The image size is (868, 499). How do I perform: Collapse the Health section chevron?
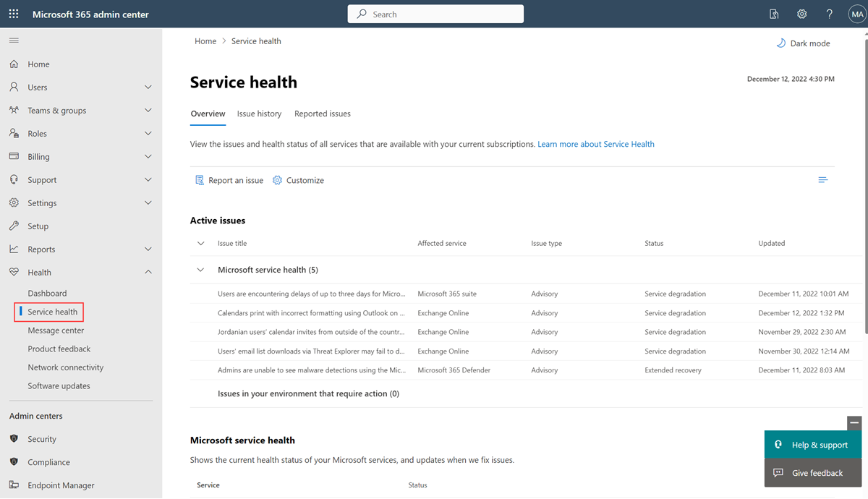click(148, 273)
